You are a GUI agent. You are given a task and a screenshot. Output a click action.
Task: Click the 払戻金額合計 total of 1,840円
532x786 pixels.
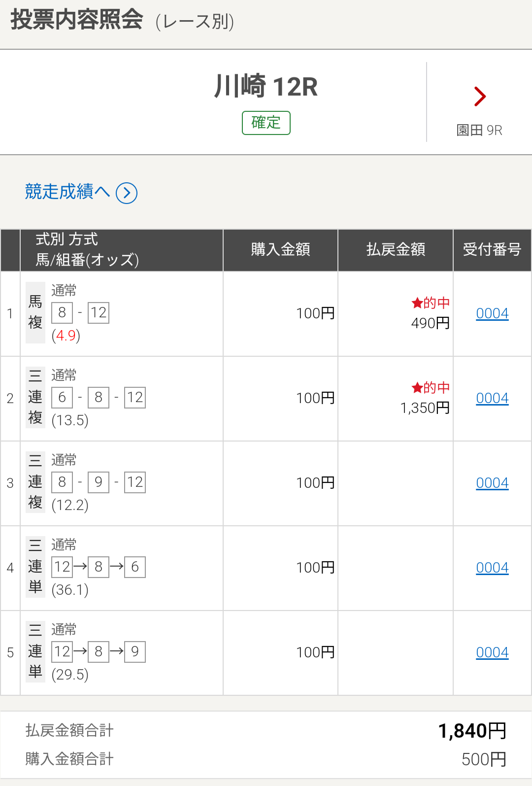(472, 731)
